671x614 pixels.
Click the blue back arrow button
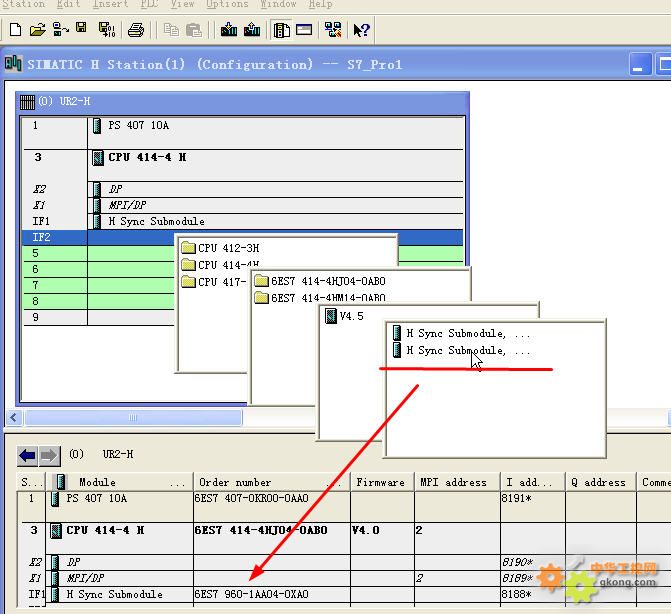click(27, 456)
